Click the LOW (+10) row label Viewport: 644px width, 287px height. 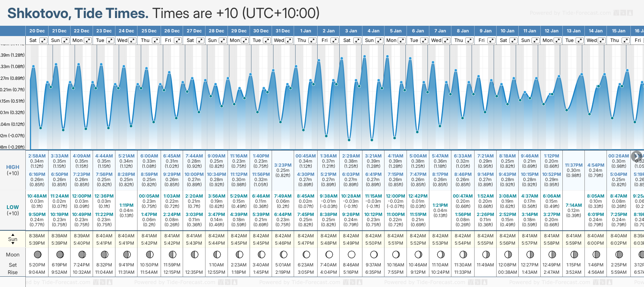pyautogui.click(x=13, y=210)
